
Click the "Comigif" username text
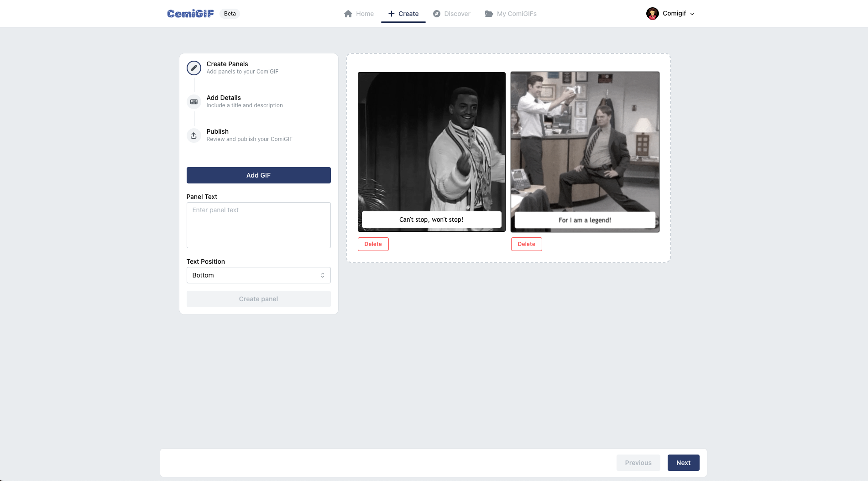click(674, 13)
